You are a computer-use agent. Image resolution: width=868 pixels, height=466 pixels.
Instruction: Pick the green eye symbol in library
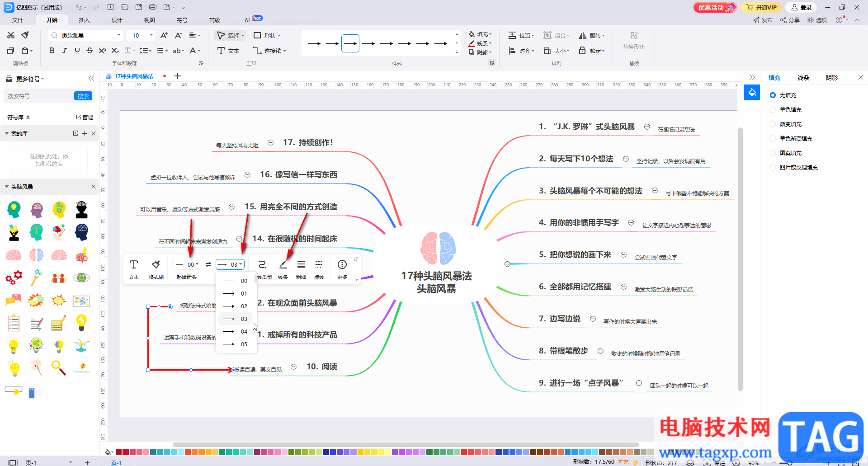pyautogui.click(x=81, y=278)
